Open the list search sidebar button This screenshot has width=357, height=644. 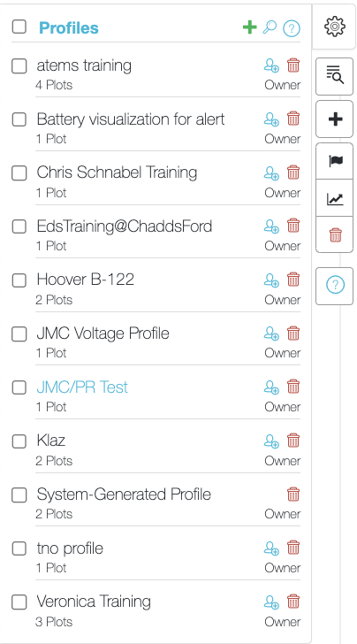(334, 76)
